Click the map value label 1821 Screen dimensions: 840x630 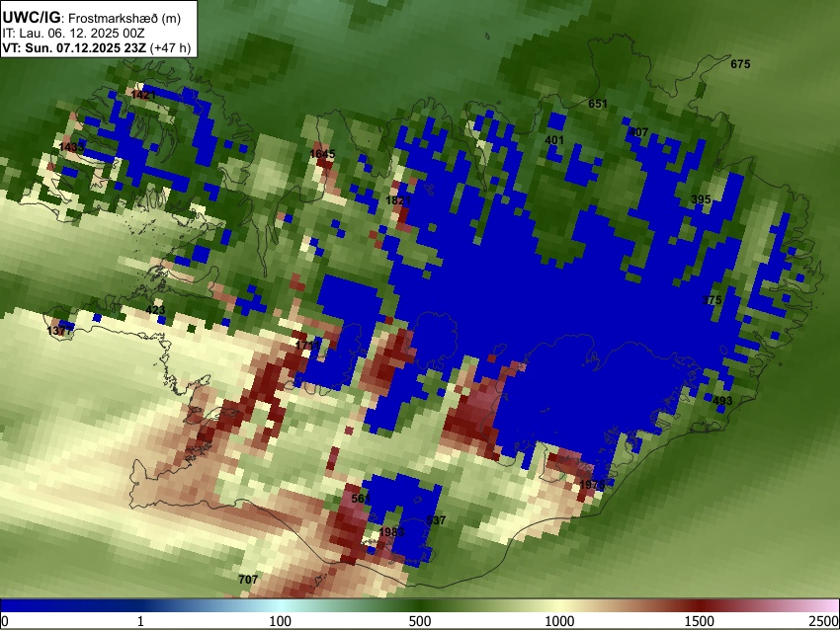coord(398,200)
